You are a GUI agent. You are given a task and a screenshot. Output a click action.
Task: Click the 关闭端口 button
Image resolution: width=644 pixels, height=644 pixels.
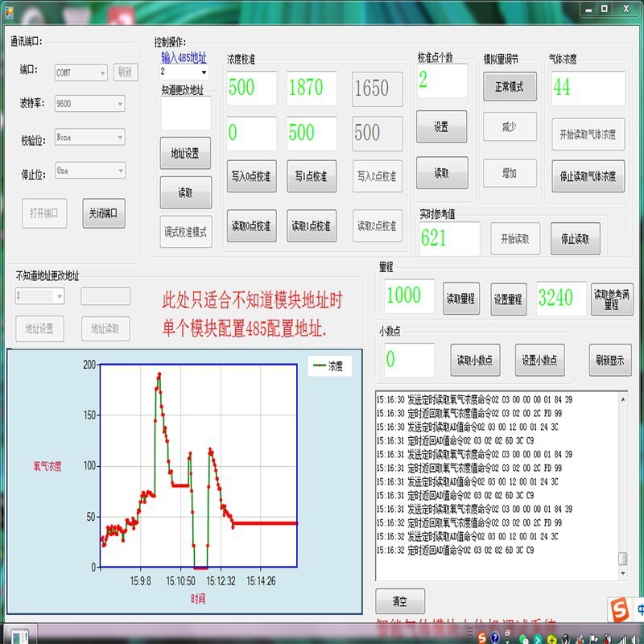(104, 213)
